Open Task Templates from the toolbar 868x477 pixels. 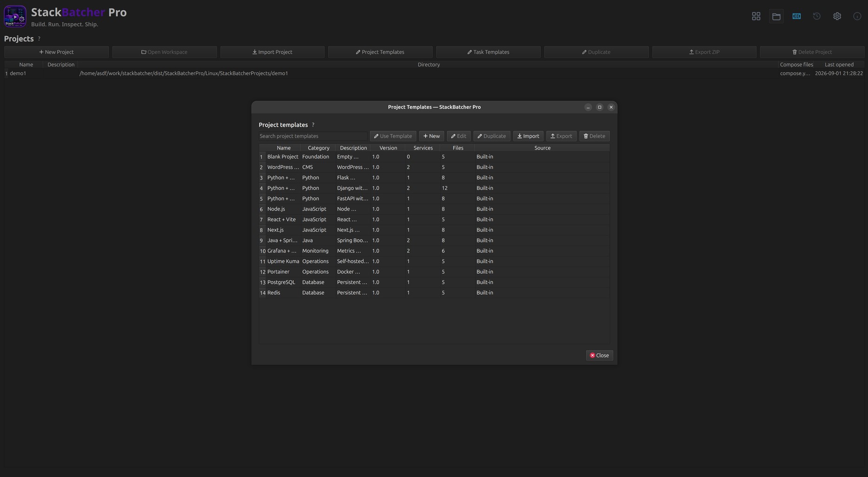tap(488, 52)
